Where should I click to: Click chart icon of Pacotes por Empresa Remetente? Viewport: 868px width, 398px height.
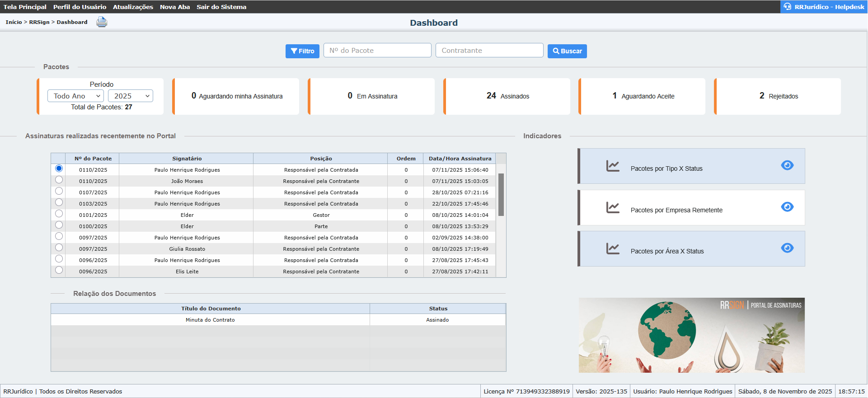pos(613,208)
